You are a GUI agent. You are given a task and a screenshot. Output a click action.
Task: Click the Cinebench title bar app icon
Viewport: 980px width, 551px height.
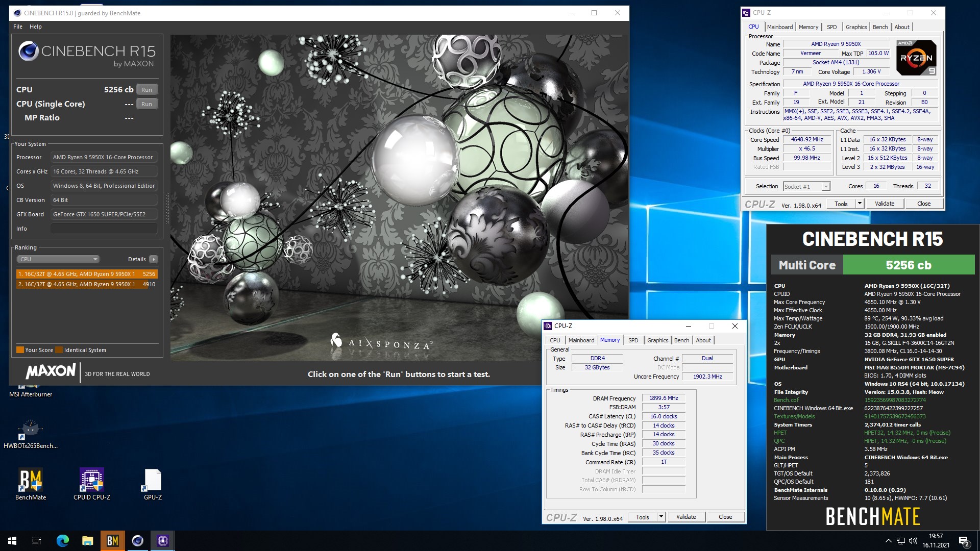pos(17,13)
